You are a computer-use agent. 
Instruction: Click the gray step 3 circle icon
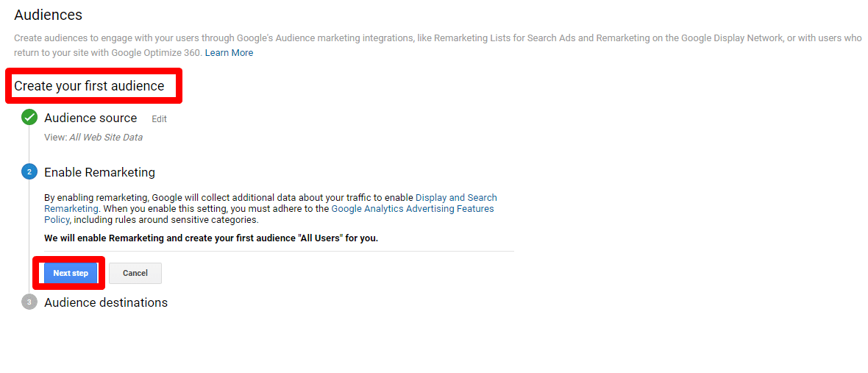(29, 302)
